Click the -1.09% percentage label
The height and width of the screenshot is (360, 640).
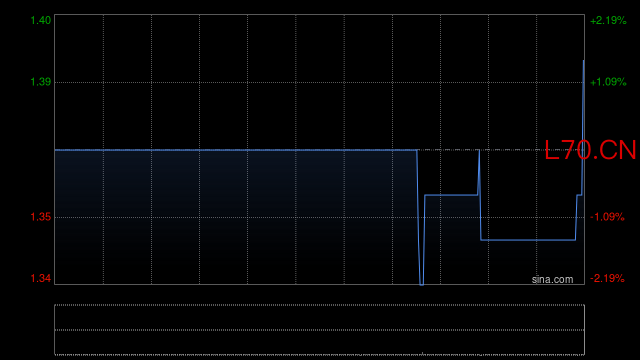pyautogui.click(x=607, y=217)
